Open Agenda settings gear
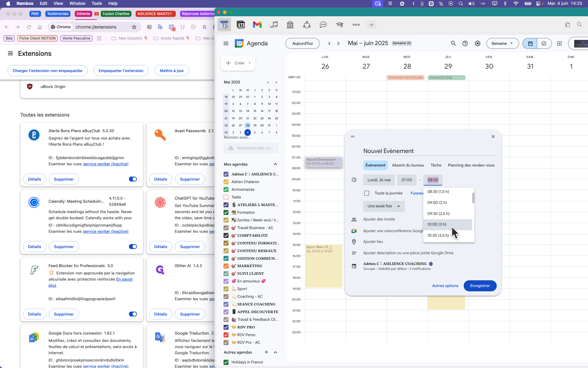The height and width of the screenshot is (368, 588). (478, 44)
